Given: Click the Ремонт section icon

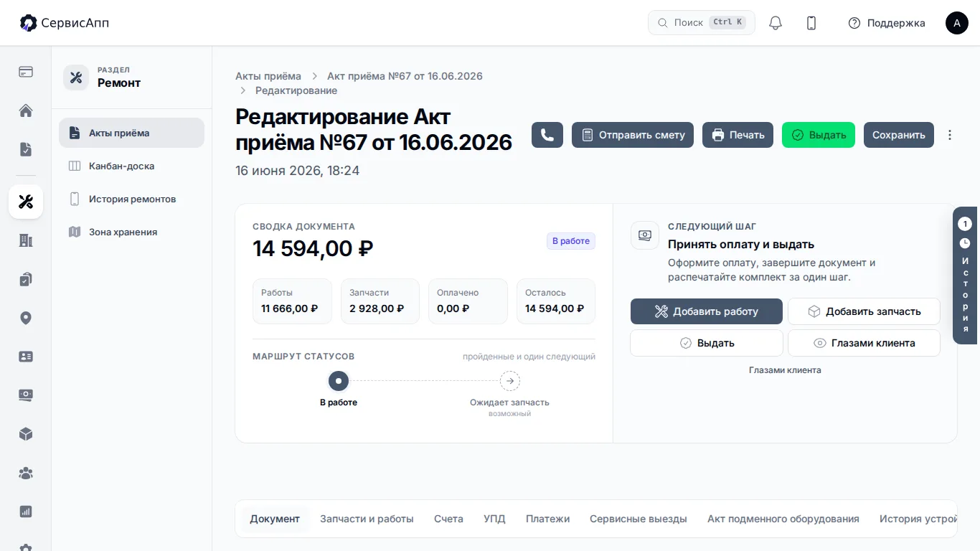Looking at the screenshot, I should 76,77.
